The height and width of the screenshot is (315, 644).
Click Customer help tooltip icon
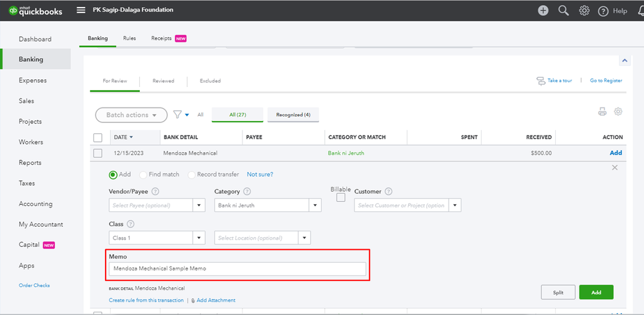click(x=389, y=191)
